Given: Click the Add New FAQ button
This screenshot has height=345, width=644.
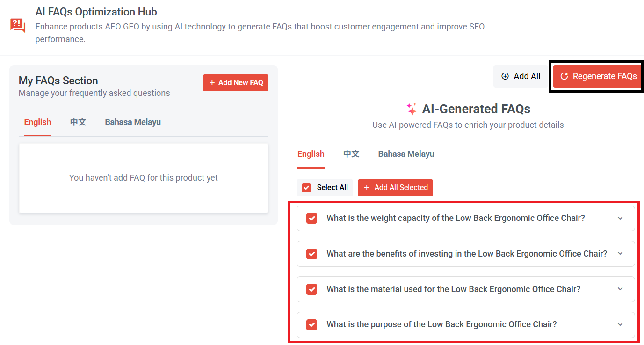Looking at the screenshot, I should (x=236, y=83).
